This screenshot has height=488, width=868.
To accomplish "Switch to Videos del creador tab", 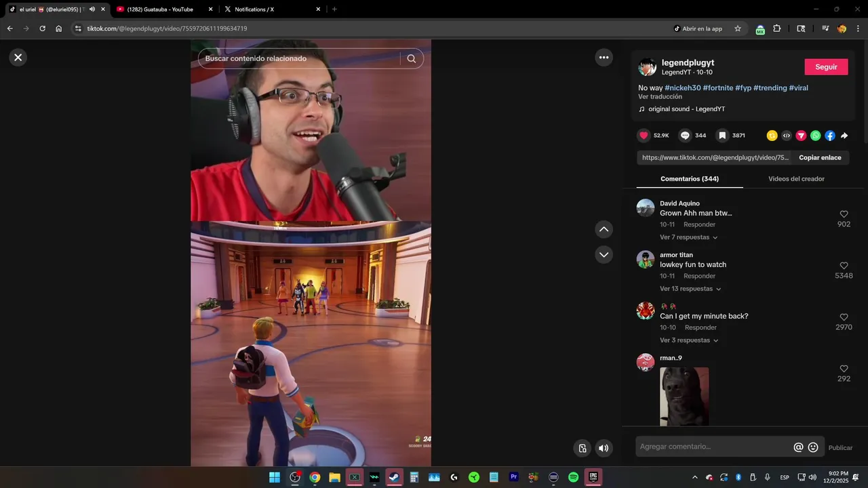I will pyautogui.click(x=796, y=179).
